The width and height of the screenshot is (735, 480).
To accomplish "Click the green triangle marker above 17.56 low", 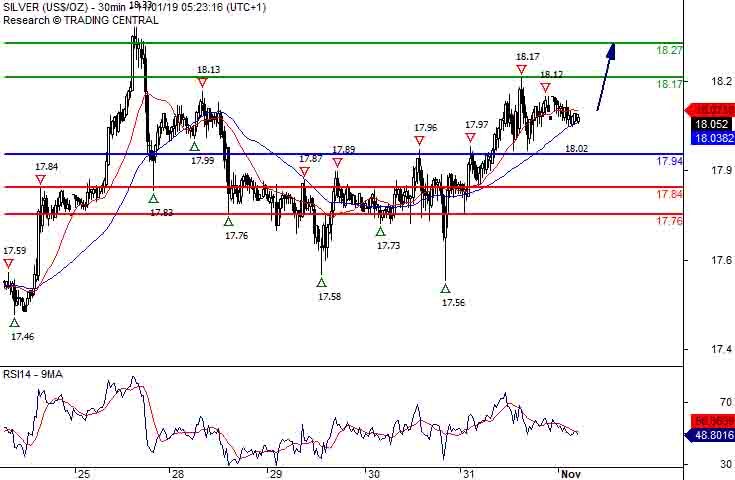I will (x=445, y=288).
